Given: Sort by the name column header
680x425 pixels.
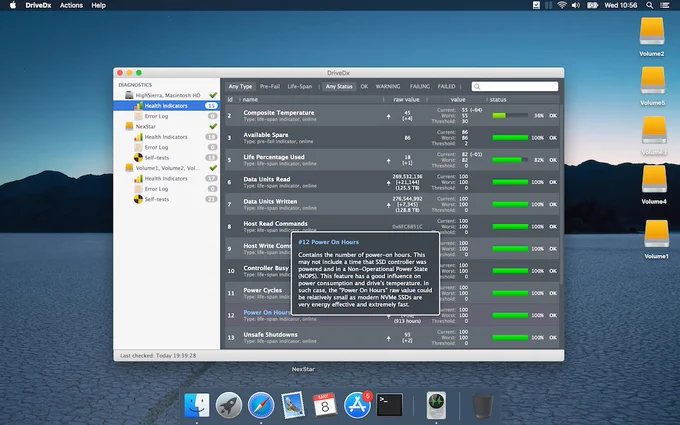Looking at the screenshot, I should tap(250, 99).
